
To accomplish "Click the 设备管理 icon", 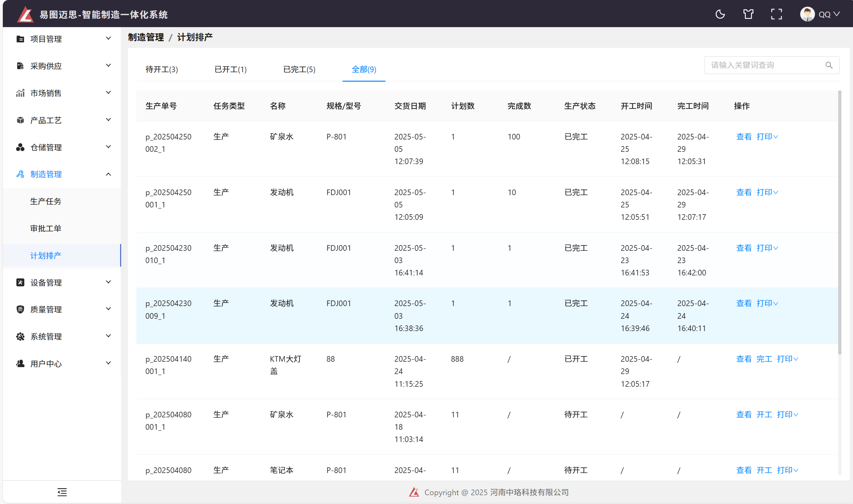I will pos(20,282).
